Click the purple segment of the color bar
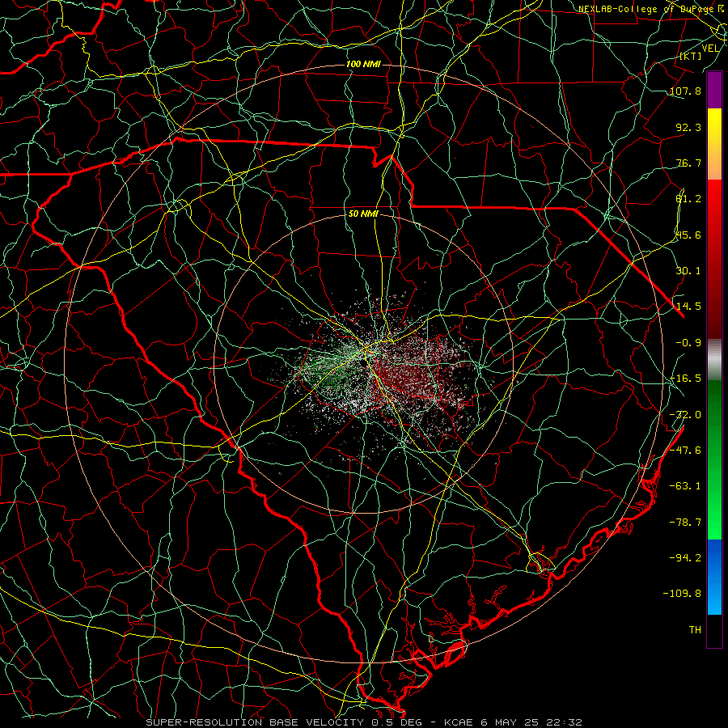 tap(714, 90)
